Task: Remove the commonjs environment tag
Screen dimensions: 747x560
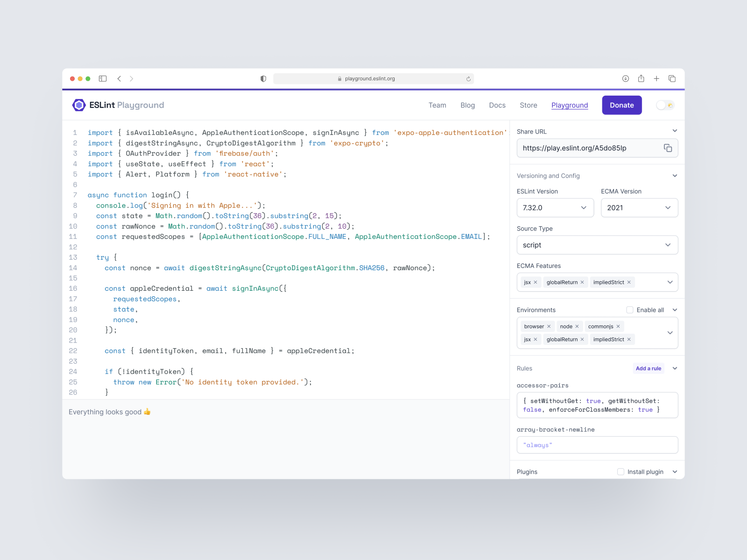Action: (x=617, y=326)
